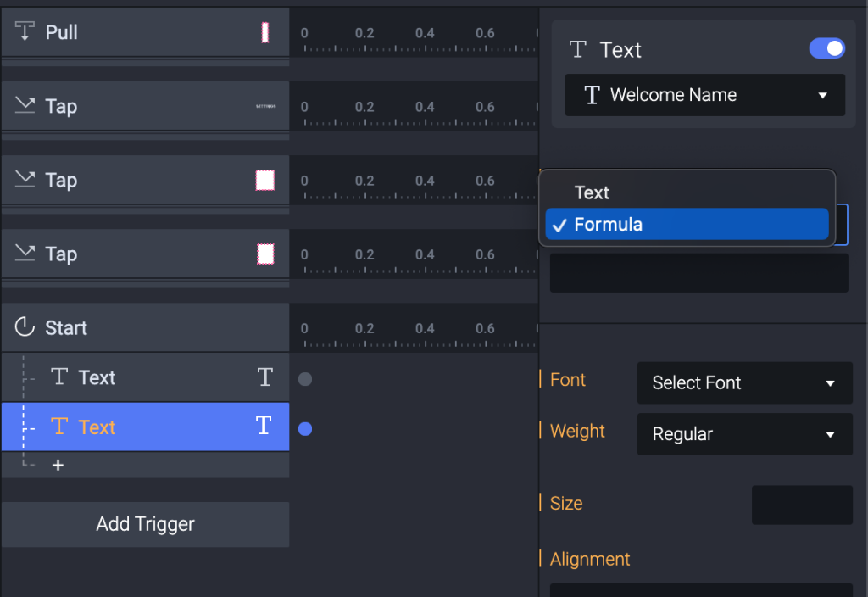This screenshot has height=597, width=868.
Task: Click the Text header icon in the right panel
Action: point(578,50)
